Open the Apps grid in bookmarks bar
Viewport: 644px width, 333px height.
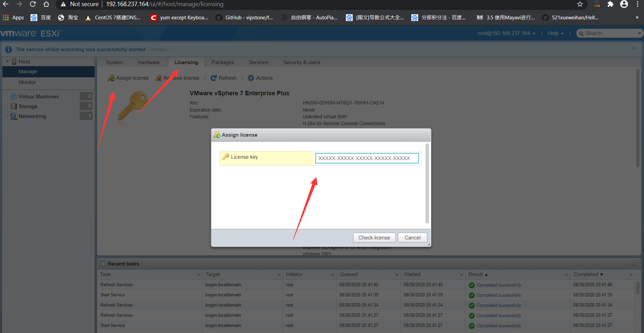[14, 18]
